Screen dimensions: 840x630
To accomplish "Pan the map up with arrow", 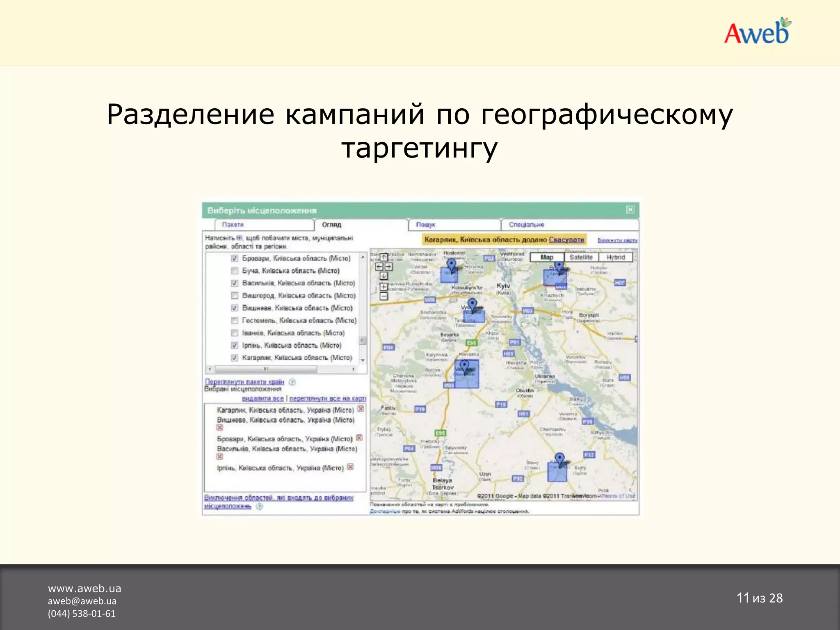I will click(383, 257).
